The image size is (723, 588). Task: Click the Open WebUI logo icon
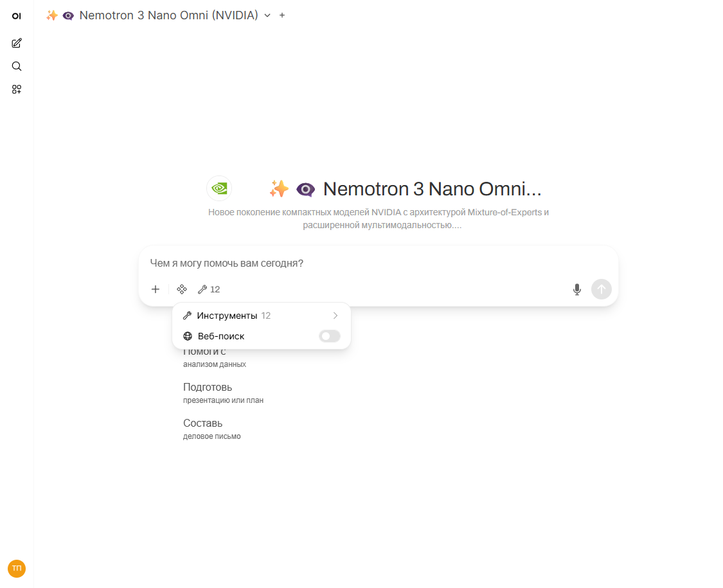point(17,16)
